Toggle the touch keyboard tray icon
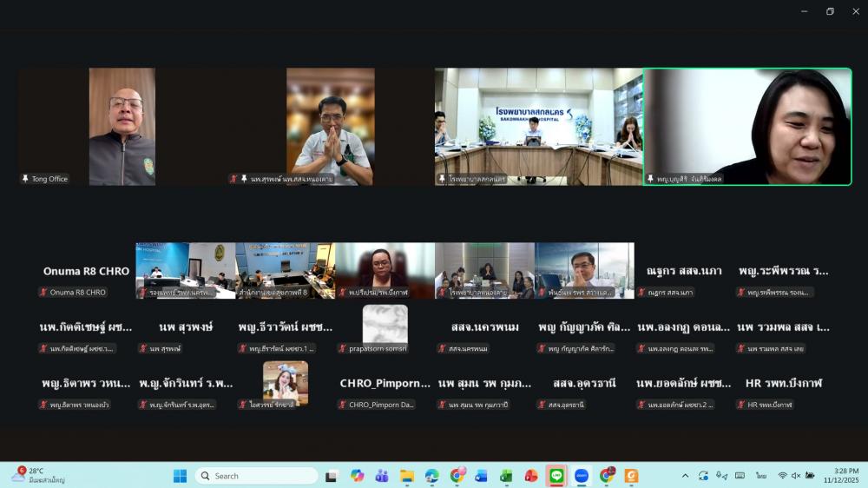The height and width of the screenshot is (488, 868). click(740, 476)
